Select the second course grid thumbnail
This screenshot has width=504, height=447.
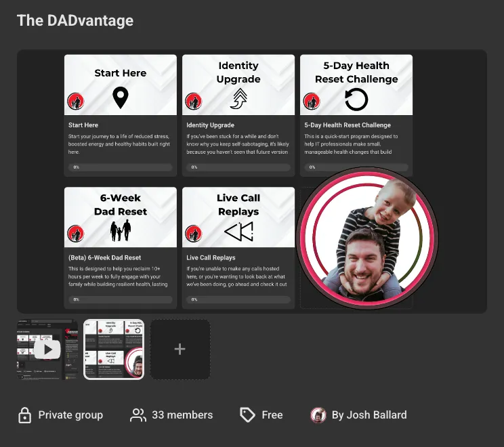pyautogui.click(x=114, y=349)
